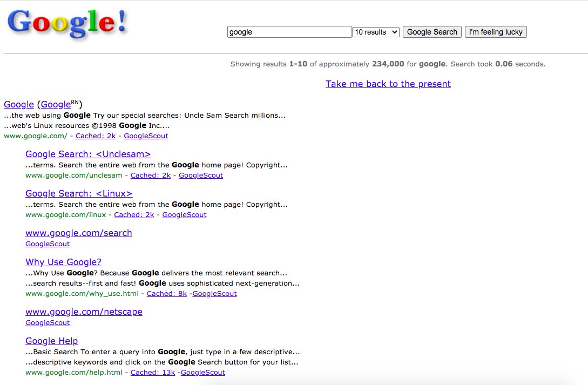Open 'Google Search: <Unclesam>' result
This screenshot has width=588, height=385.
(x=88, y=154)
